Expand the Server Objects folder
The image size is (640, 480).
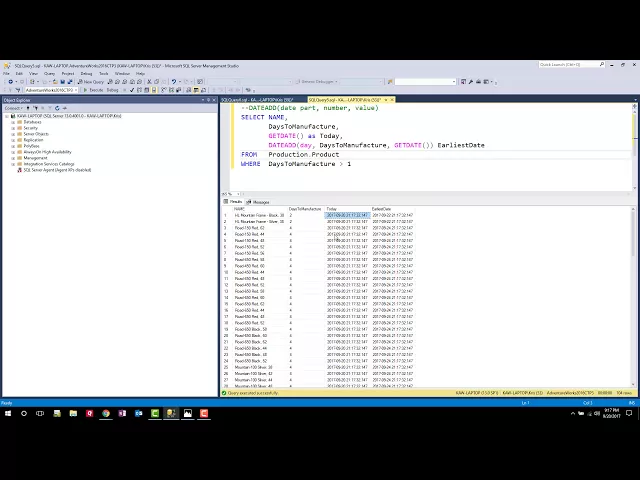[13, 134]
